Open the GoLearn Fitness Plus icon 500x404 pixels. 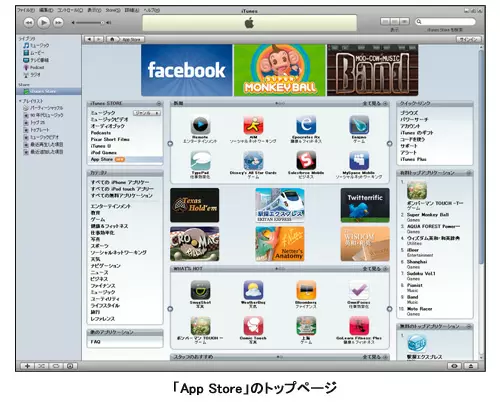click(359, 326)
